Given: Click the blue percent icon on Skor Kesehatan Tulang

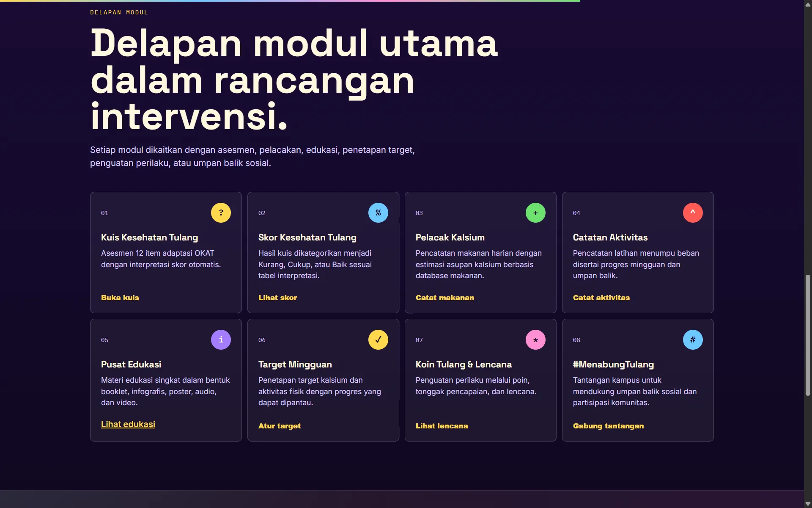Looking at the screenshot, I should [x=378, y=213].
